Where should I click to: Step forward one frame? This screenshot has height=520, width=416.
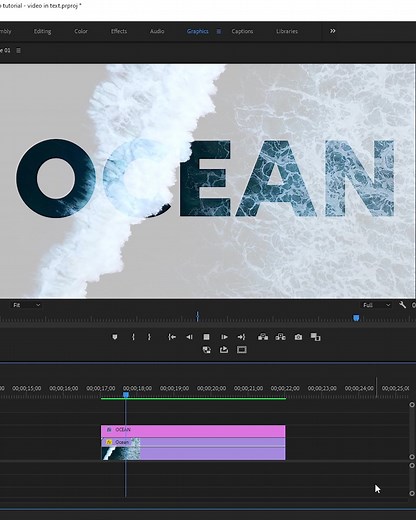(224, 337)
